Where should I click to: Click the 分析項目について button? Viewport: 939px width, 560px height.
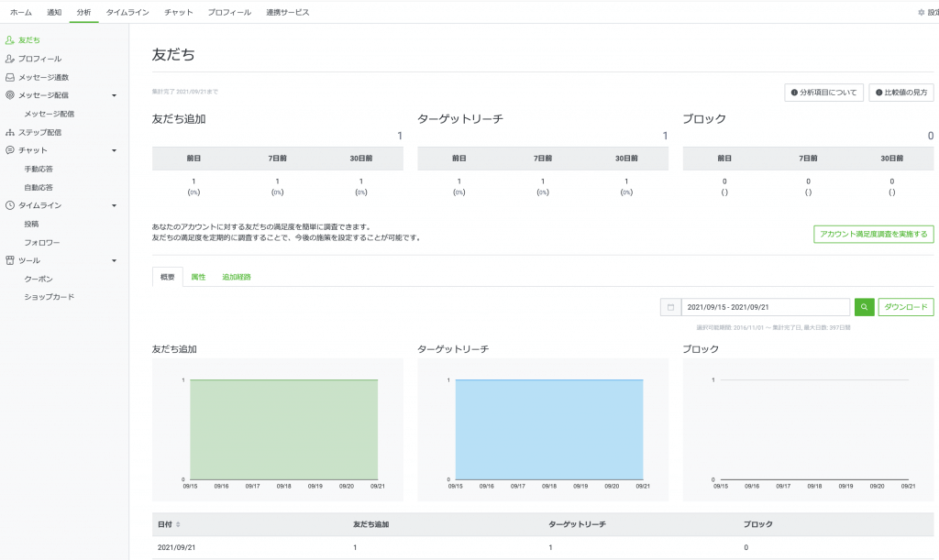[824, 93]
